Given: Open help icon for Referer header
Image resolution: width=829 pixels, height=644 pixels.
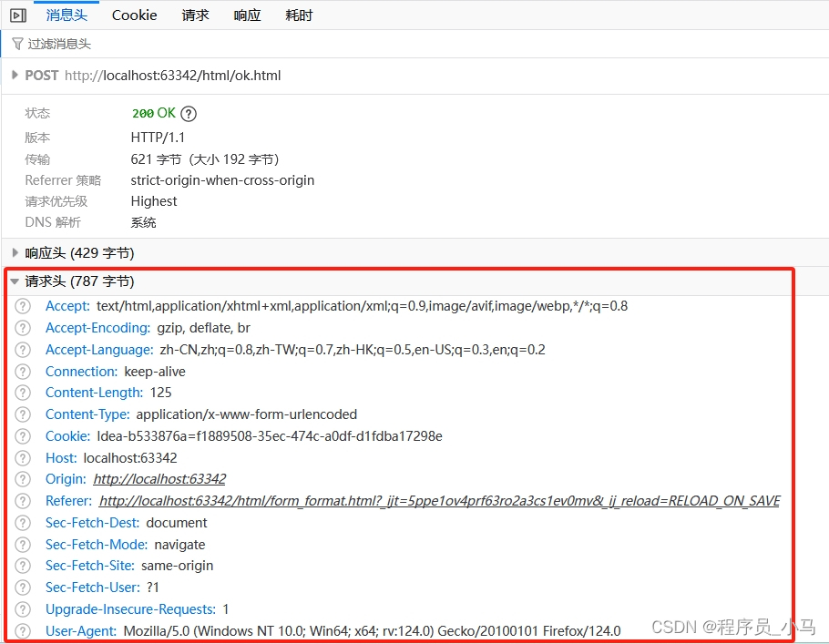Looking at the screenshot, I should (x=23, y=501).
